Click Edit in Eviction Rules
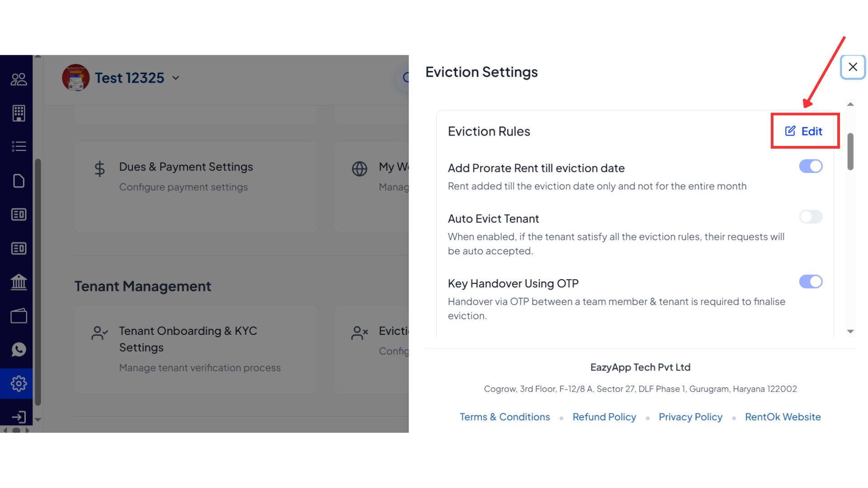This screenshot has height=488, width=868. (804, 131)
